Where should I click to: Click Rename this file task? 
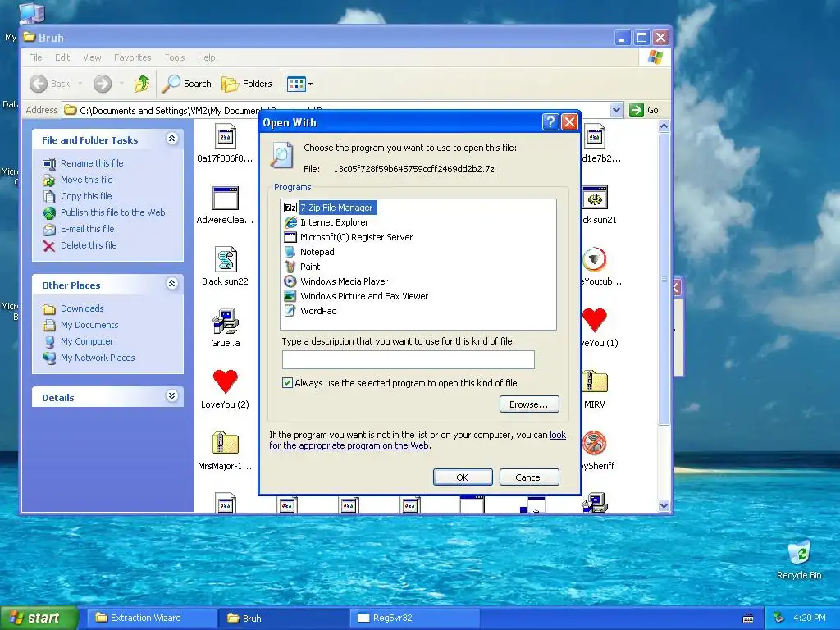92,163
